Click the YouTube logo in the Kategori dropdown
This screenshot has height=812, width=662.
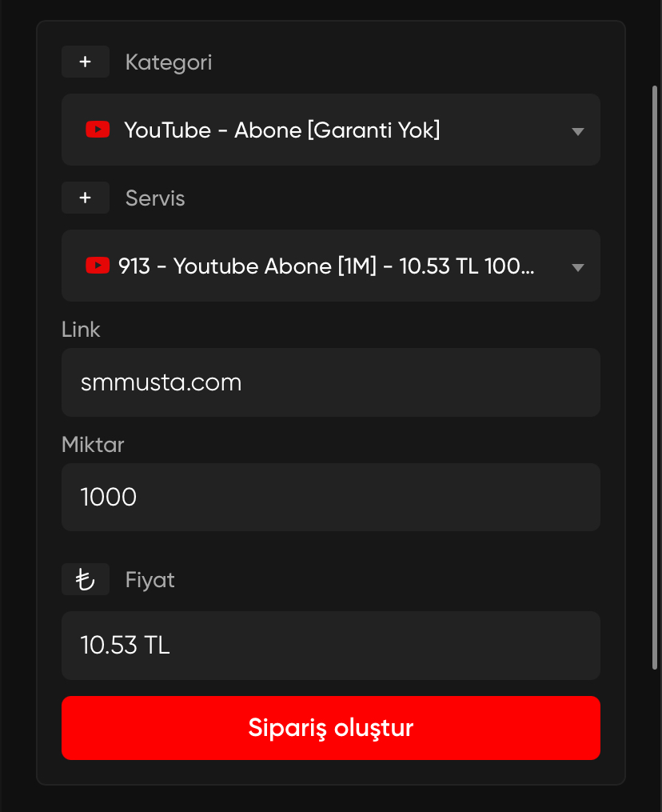point(98,130)
